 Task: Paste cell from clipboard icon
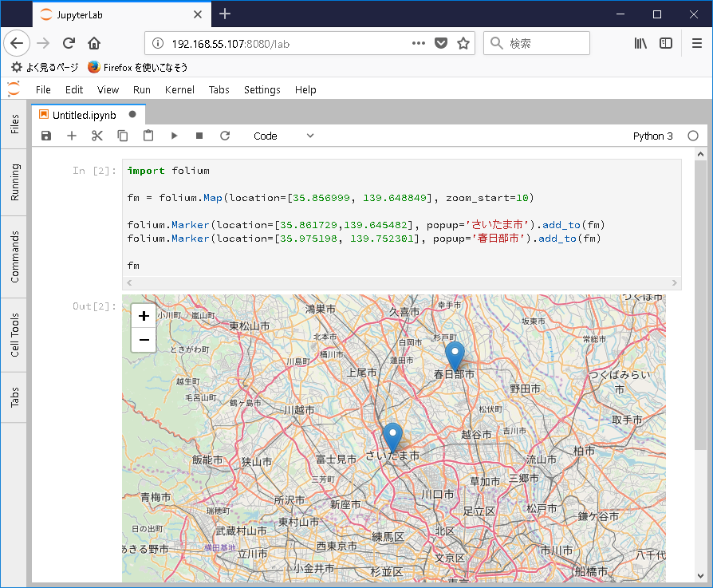(148, 136)
